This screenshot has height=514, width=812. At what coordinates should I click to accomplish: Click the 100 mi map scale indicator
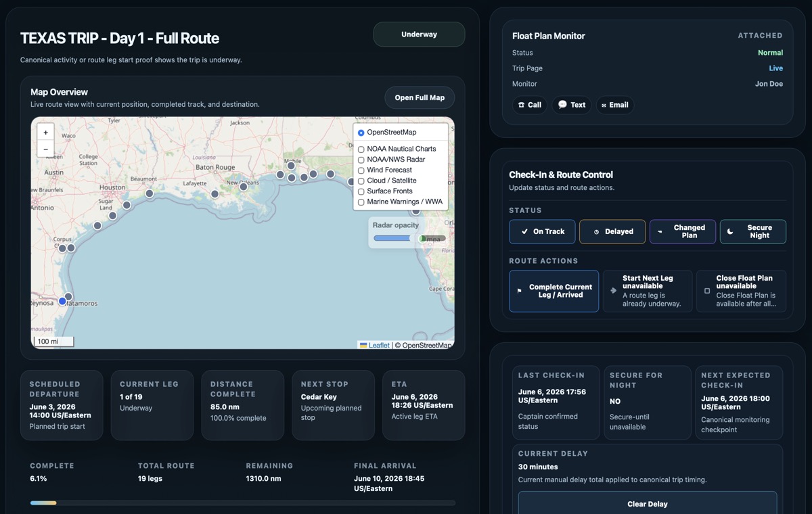tap(53, 342)
